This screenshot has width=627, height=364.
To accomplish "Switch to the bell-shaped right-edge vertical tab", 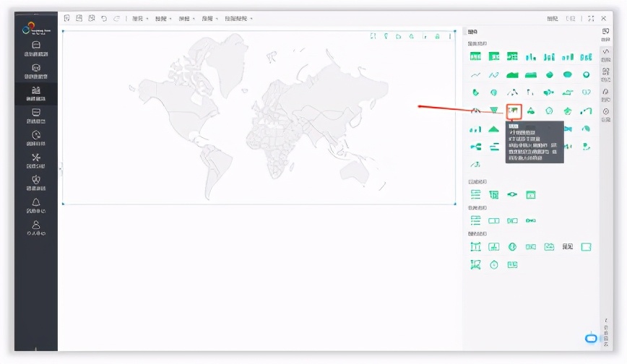I will pos(606,95).
